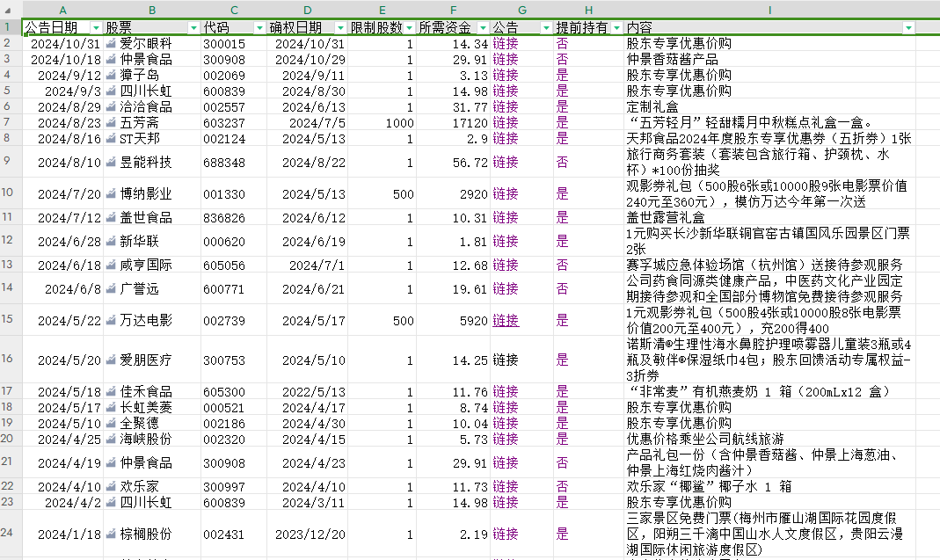Select stock code cell 688348
Image resolution: width=940 pixels, height=560 pixels.
pos(234,162)
